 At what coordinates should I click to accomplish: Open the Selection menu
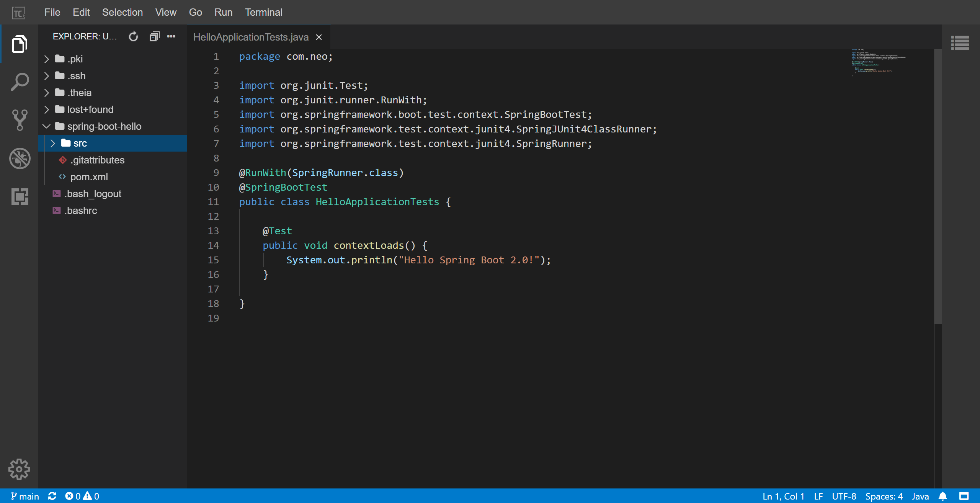122,12
